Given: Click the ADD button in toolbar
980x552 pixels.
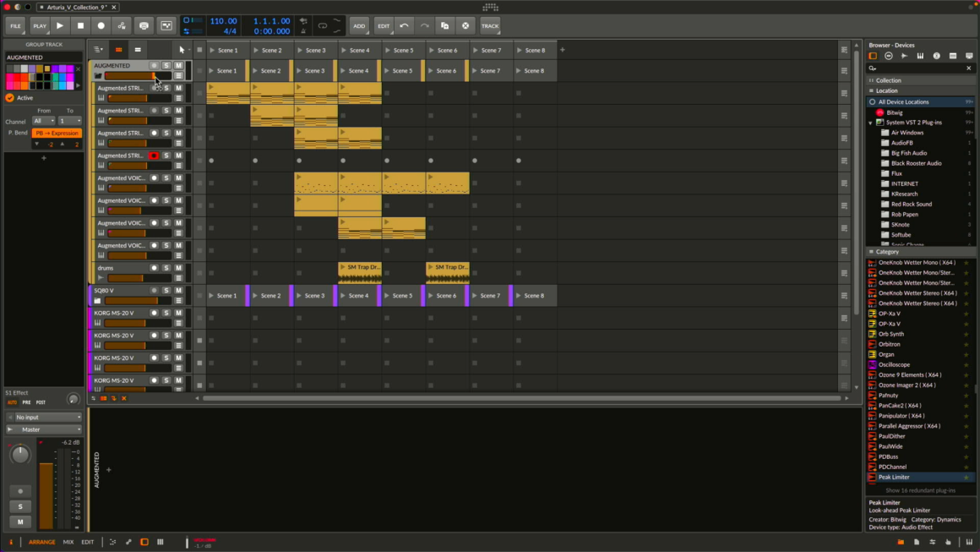Looking at the screenshot, I should [359, 26].
